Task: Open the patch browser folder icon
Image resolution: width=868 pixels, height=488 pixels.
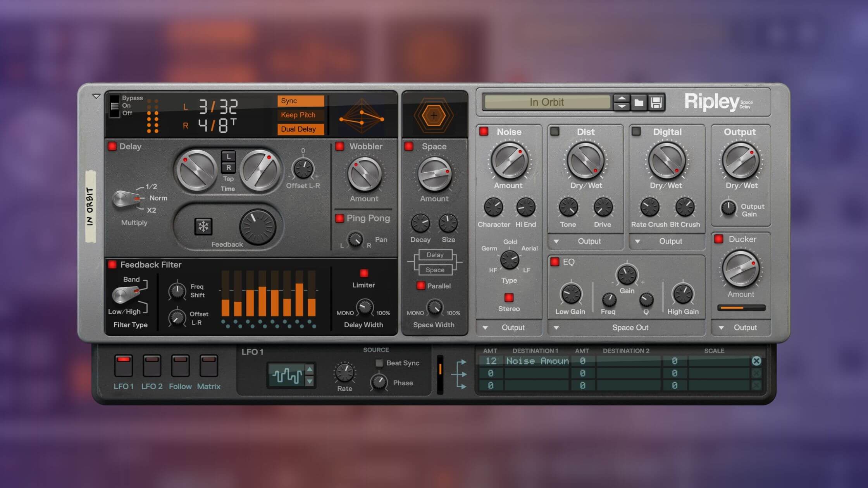Action: pos(639,103)
